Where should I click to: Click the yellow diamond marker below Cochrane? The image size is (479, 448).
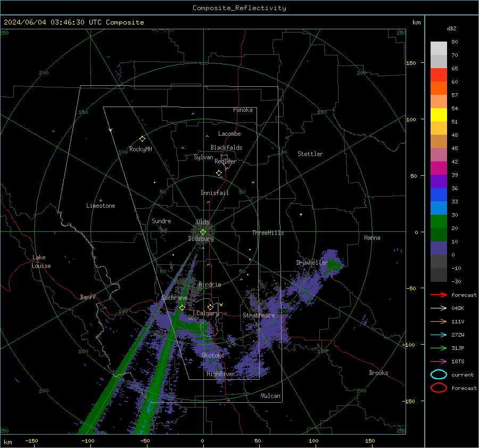pos(182,307)
